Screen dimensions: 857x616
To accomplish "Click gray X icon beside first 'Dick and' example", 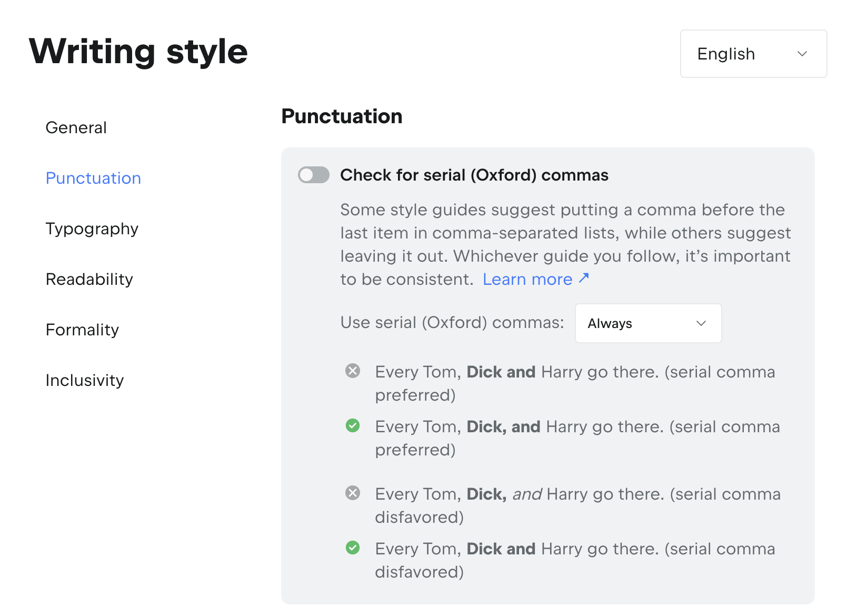I will click(353, 371).
